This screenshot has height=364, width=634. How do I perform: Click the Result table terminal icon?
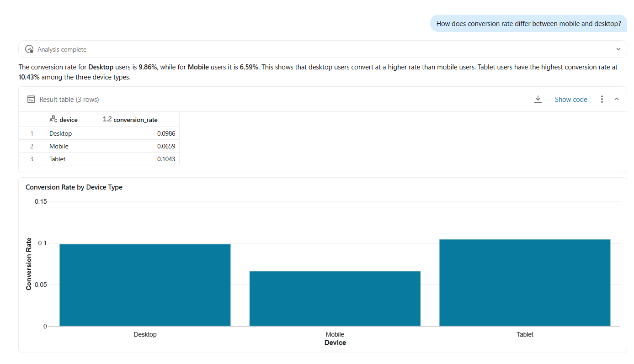point(31,99)
